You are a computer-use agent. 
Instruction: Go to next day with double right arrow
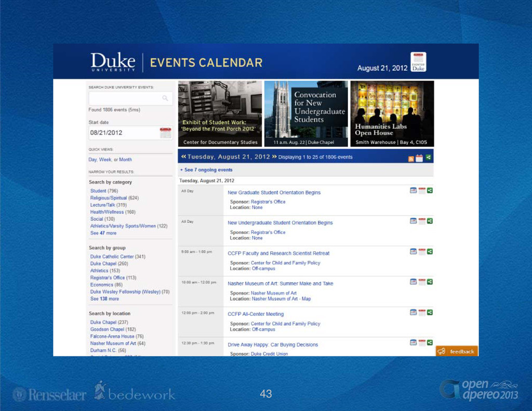[274, 156]
